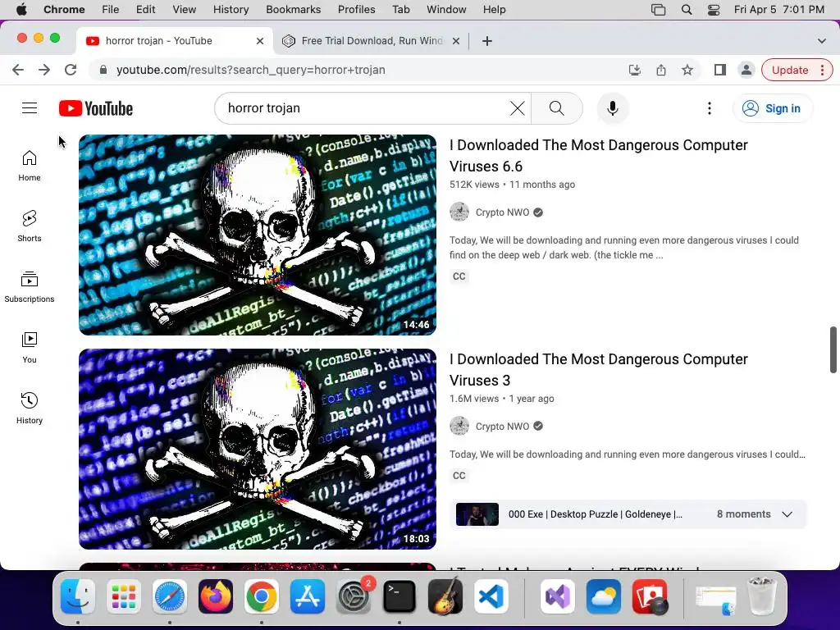Click the 000 Exe Desktop Puzzle chapter row

(628, 514)
